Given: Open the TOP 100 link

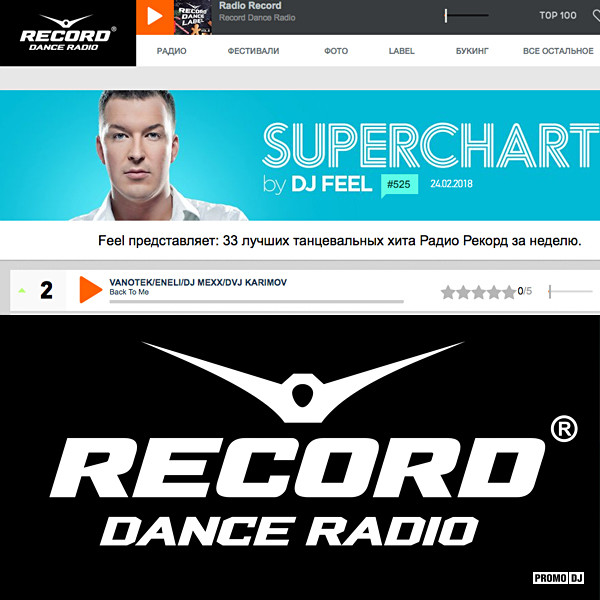Looking at the screenshot, I should (x=558, y=15).
